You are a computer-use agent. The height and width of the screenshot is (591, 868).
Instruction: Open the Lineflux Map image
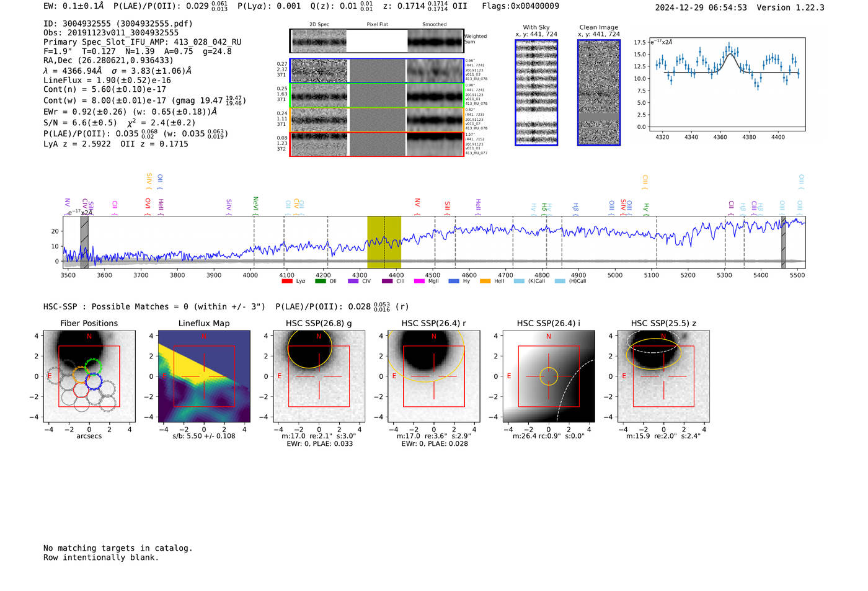pos(204,376)
